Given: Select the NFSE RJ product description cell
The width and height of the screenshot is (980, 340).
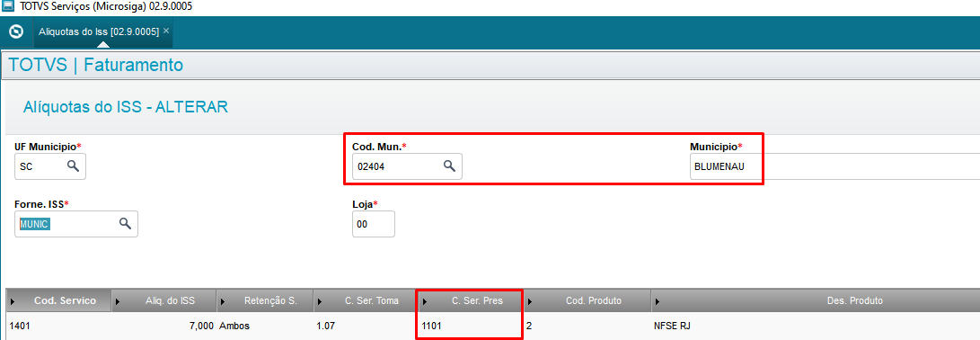Looking at the screenshot, I should (x=816, y=327).
